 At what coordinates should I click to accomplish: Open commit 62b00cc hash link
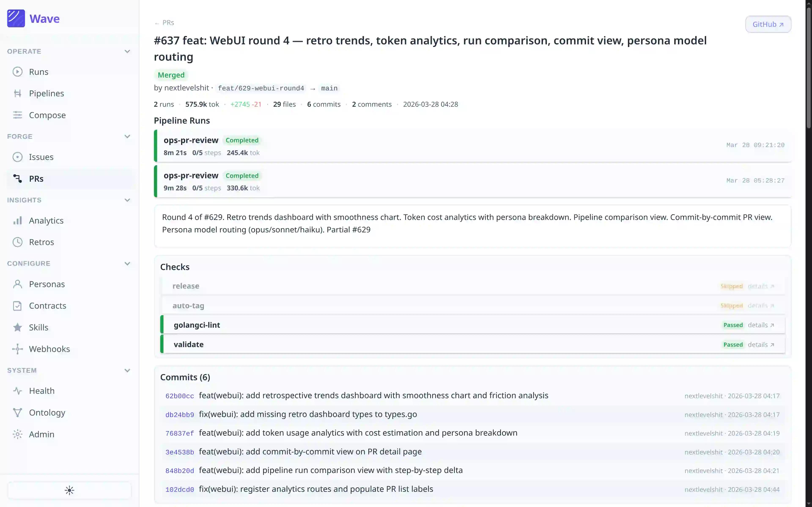tap(180, 396)
